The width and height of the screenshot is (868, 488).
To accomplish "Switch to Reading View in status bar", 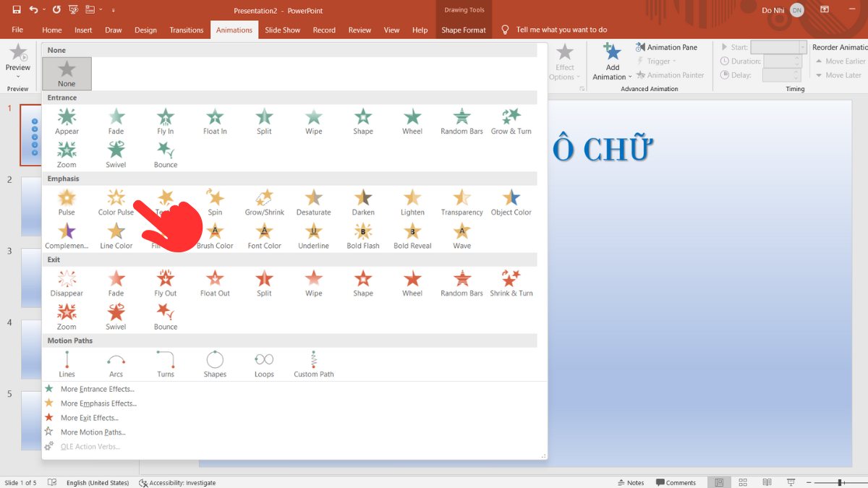I will pos(766,482).
